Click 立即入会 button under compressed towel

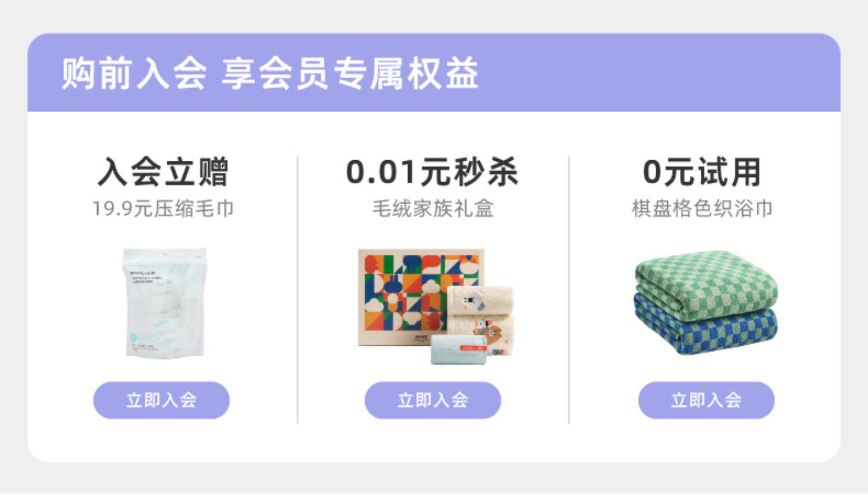[x=161, y=400]
